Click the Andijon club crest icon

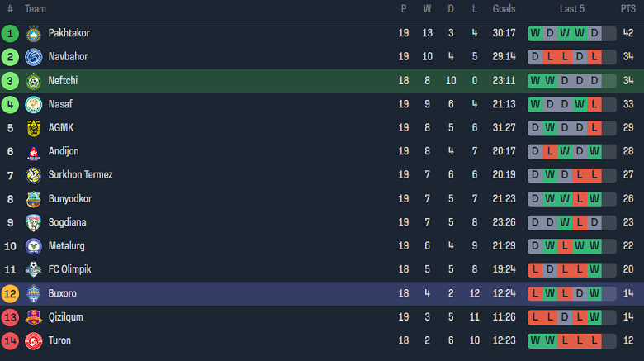[33, 152]
